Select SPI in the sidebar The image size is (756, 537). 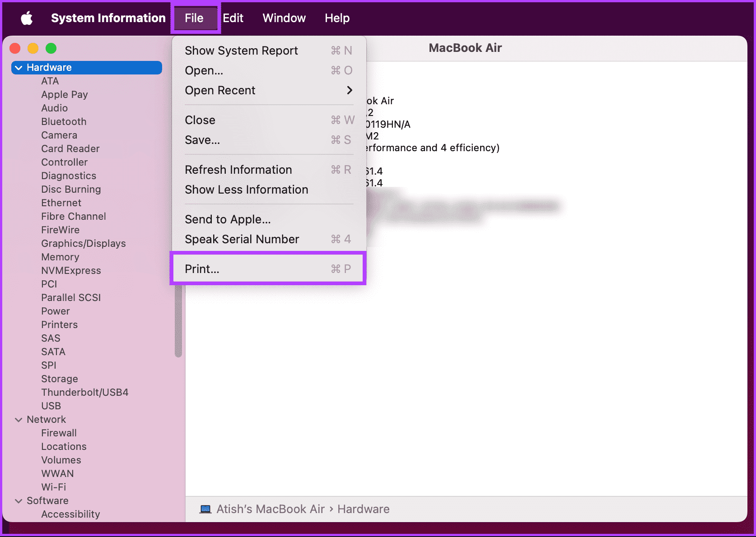pos(49,366)
